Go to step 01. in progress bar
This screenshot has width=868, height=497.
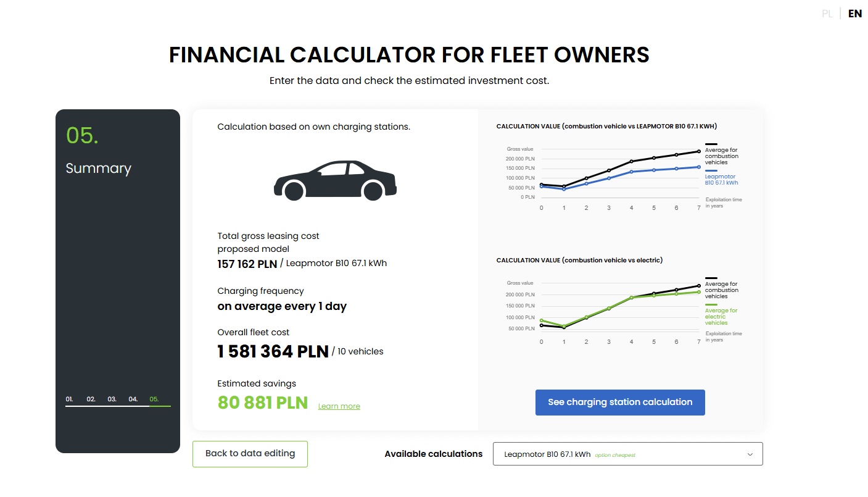click(x=69, y=399)
